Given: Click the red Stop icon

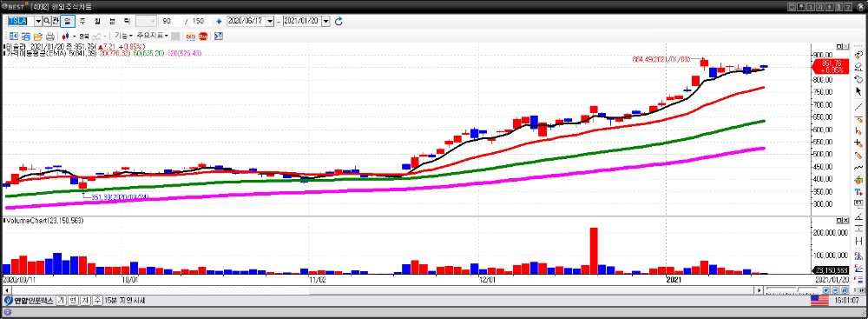Looking at the screenshot, I should pos(203,36).
